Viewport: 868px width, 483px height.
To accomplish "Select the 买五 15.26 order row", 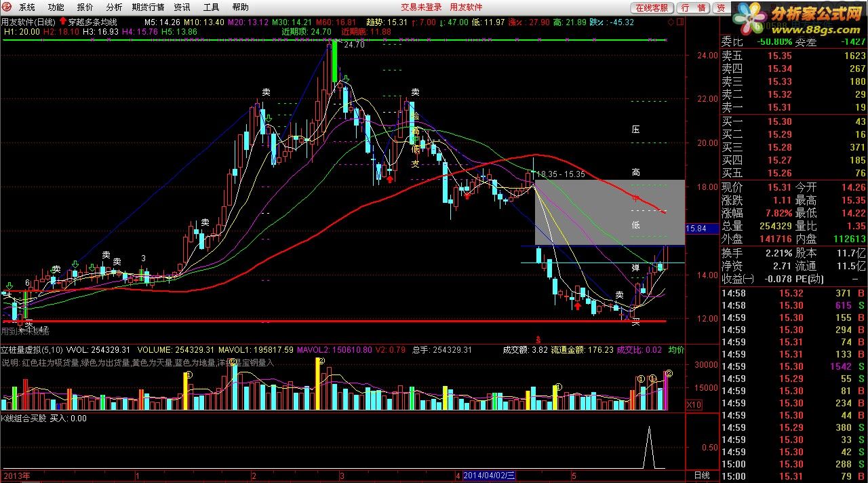I will coord(793,173).
